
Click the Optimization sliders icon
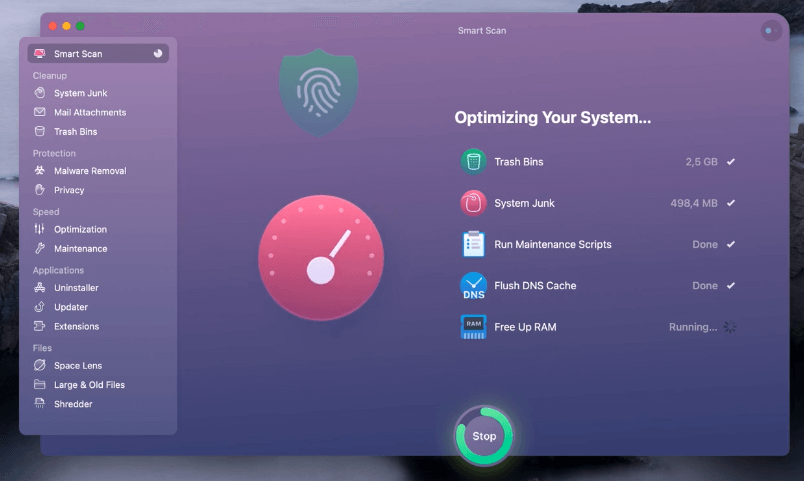point(39,229)
